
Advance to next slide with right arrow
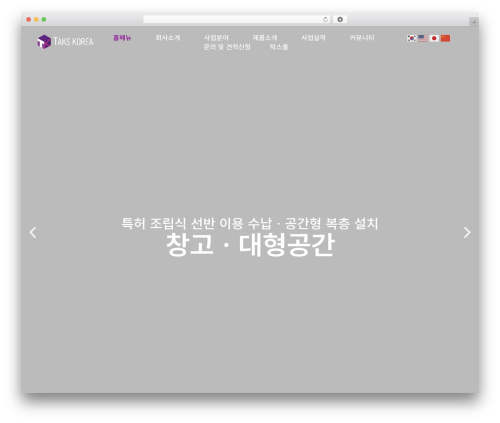click(x=467, y=232)
